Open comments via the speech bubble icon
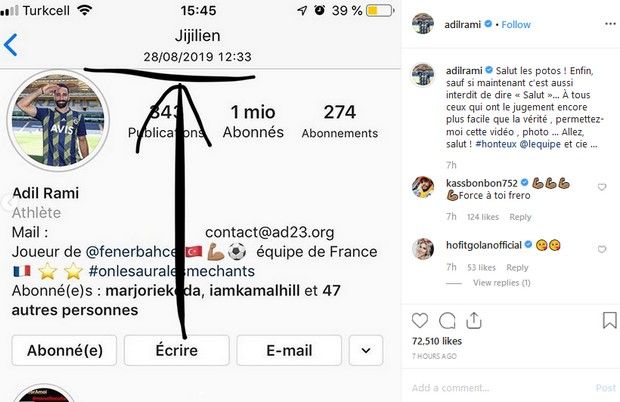This screenshot has height=402, width=620. click(x=447, y=321)
